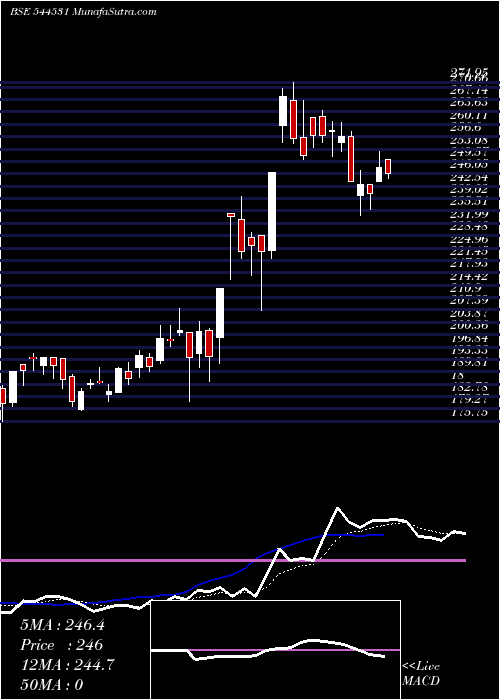
Task: Click the Price : 246 readout
Action: [x=62, y=645]
